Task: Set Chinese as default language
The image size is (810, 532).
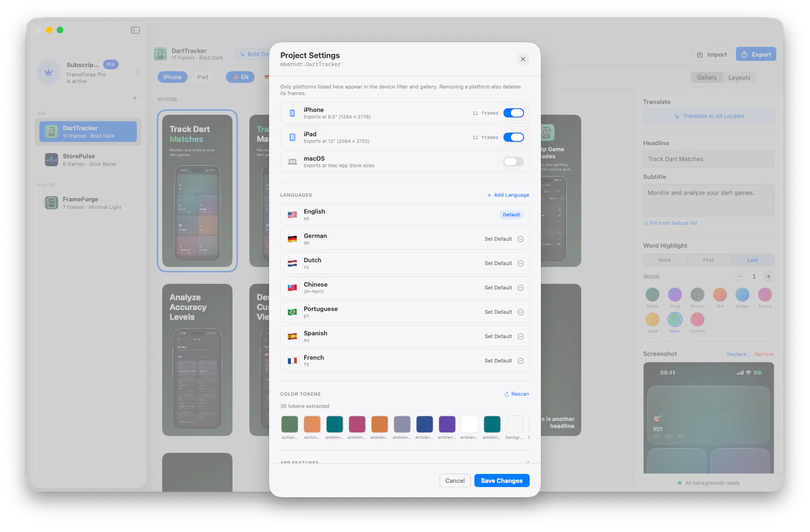Action: tap(498, 288)
